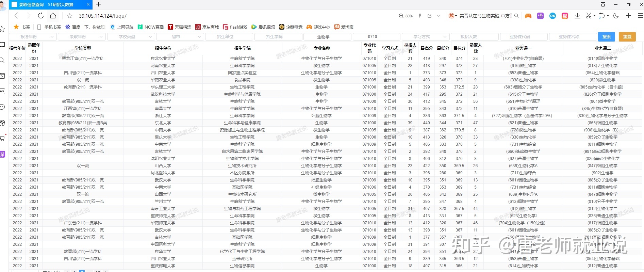Click the blue 搜索 button

[x=606, y=37]
